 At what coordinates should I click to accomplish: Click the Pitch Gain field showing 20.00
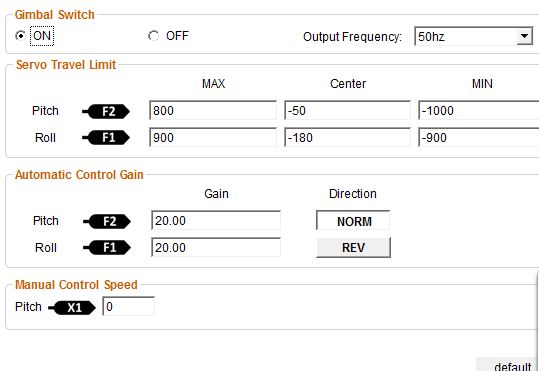216,220
